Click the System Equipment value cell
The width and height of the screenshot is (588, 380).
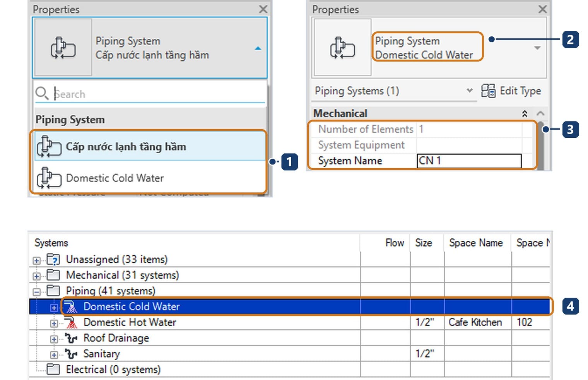tap(469, 145)
